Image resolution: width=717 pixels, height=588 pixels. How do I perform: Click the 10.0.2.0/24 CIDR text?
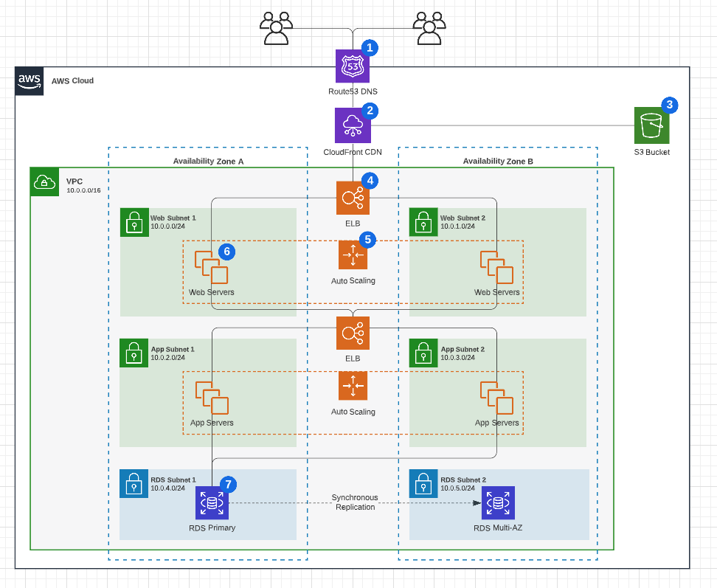[x=168, y=358]
